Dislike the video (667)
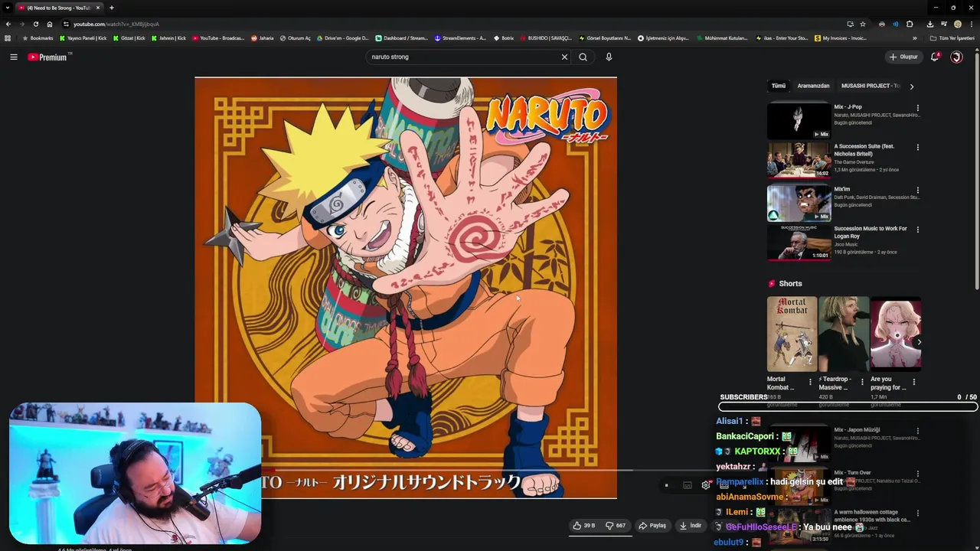 pyautogui.click(x=616, y=526)
